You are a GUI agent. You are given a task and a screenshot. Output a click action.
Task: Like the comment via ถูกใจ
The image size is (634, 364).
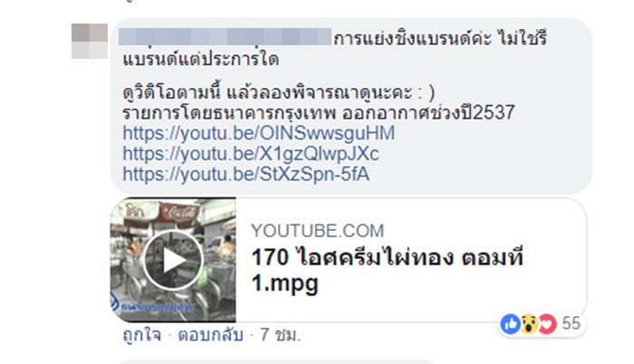pyautogui.click(x=142, y=335)
